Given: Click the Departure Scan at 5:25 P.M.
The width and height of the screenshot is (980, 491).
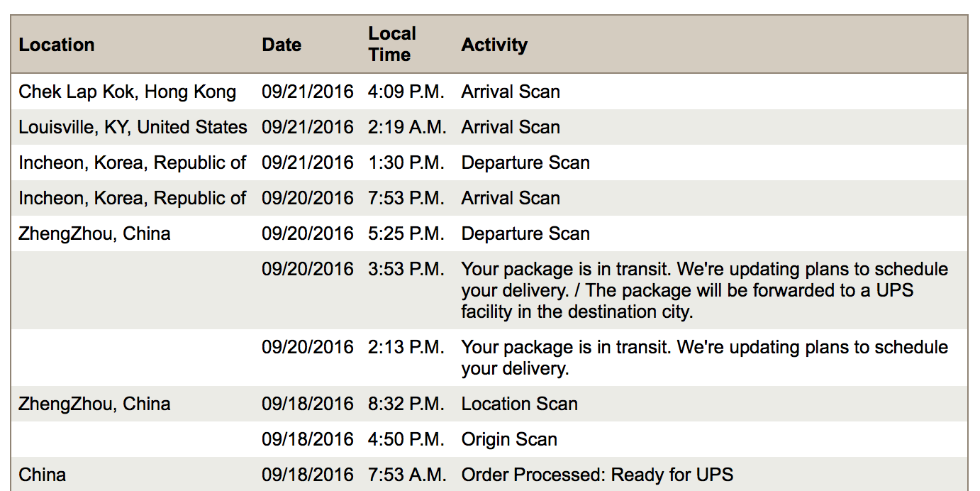Looking at the screenshot, I should (x=525, y=233).
